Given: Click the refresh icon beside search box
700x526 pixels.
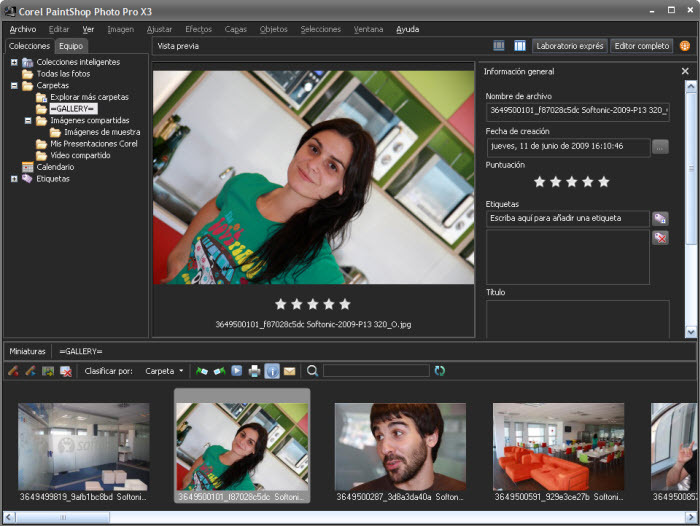Looking at the screenshot, I should pos(439,371).
